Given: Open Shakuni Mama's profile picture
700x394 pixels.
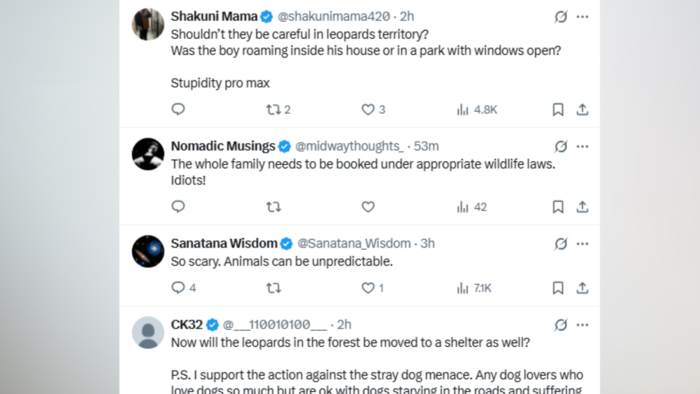Looking at the screenshot, I should (x=148, y=24).
